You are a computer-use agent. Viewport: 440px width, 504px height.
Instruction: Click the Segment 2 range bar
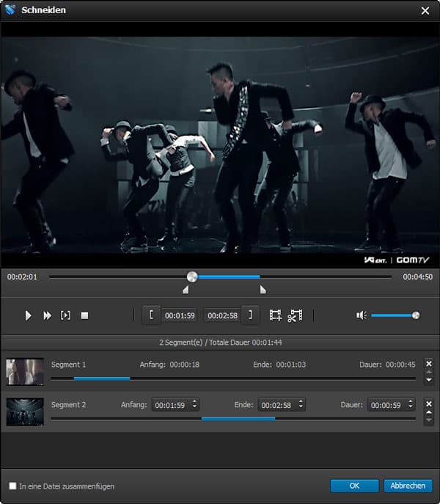click(x=233, y=419)
